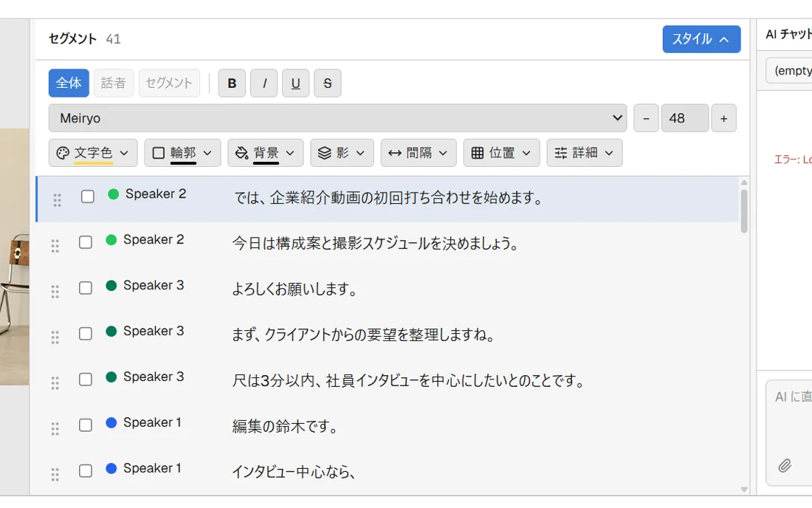Click Speaker 3 label beside まず、クライアント
Image resolution: width=812 pixels, height=508 pixels.
pos(154,331)
